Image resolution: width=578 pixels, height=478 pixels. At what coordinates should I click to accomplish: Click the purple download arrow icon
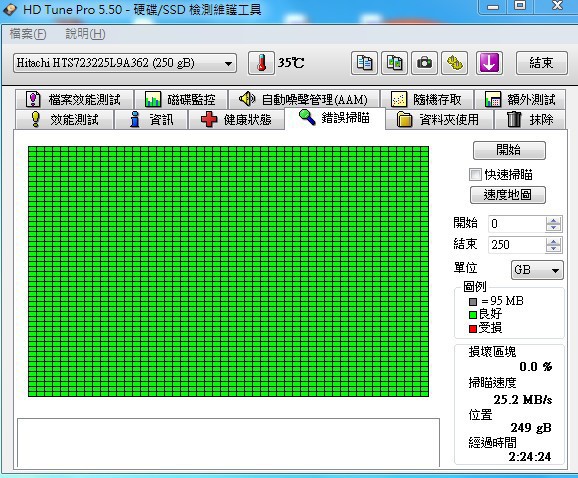[x=489, y=63]
